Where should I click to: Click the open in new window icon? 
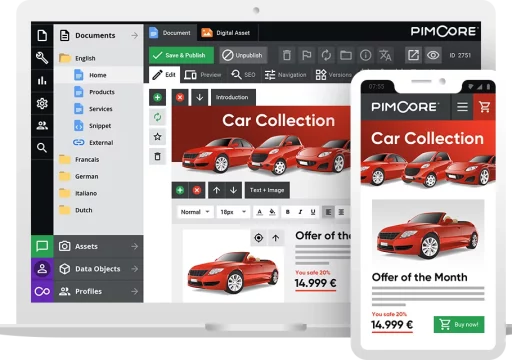[413, 55]
